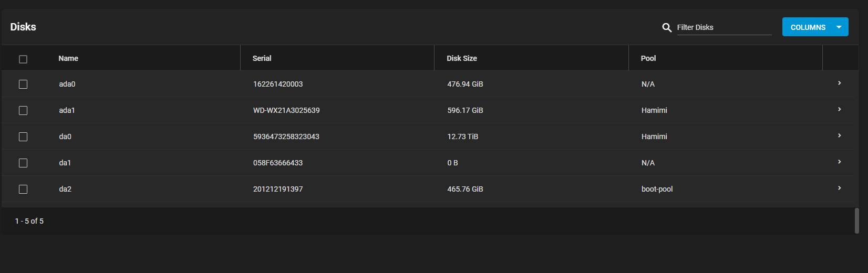868x273 pixels.
Task: Select the da1 disk checkbox
Action: pos(23,163)
